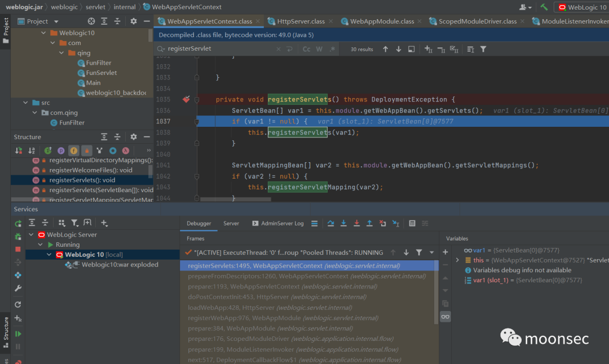609x364 pixels.
Task: Toggle Show non-public lock filter in Structure
Action: coord(87,150)
